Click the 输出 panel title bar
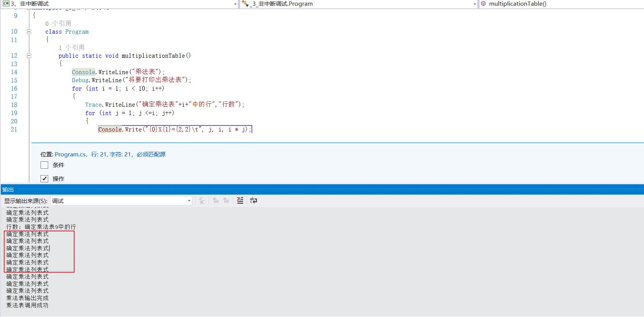644x317 pixels. point(322,189)
